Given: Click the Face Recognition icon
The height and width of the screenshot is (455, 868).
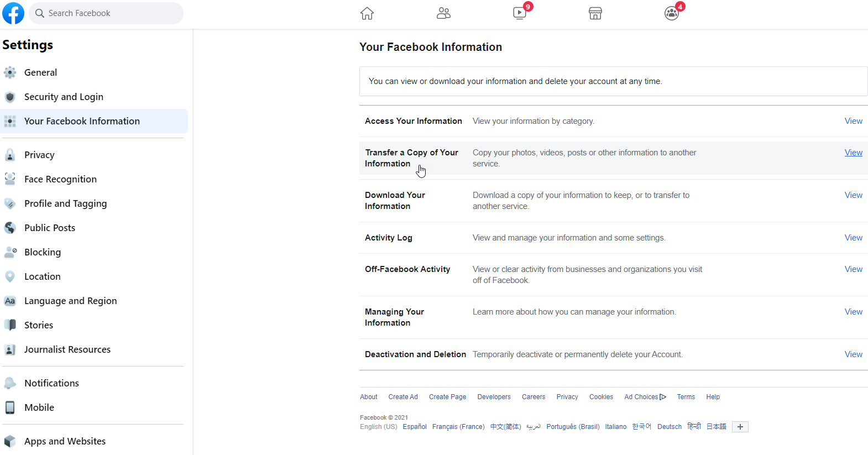Looking at the screenshot, I should click(x=10, y=179).
